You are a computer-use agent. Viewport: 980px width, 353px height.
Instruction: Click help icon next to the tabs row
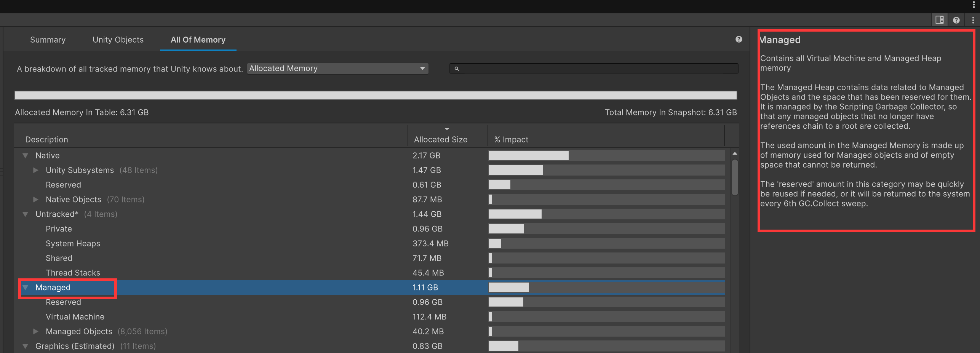point(739,40)
